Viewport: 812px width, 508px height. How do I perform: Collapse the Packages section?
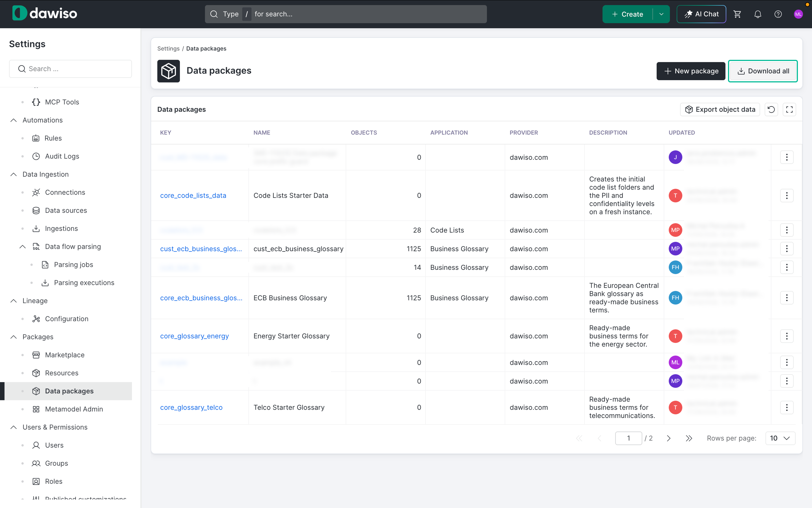point(14,337)
